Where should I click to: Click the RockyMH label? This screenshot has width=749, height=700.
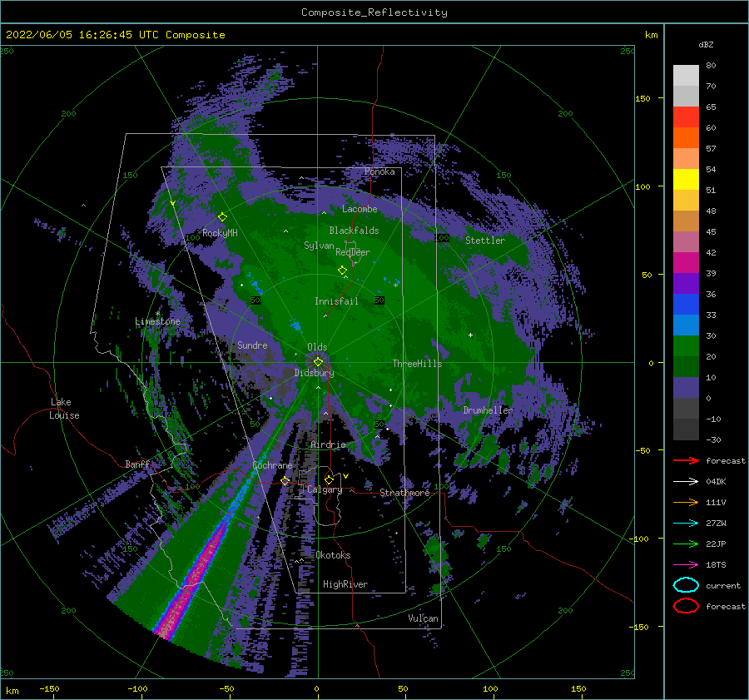tap(220, 233)
